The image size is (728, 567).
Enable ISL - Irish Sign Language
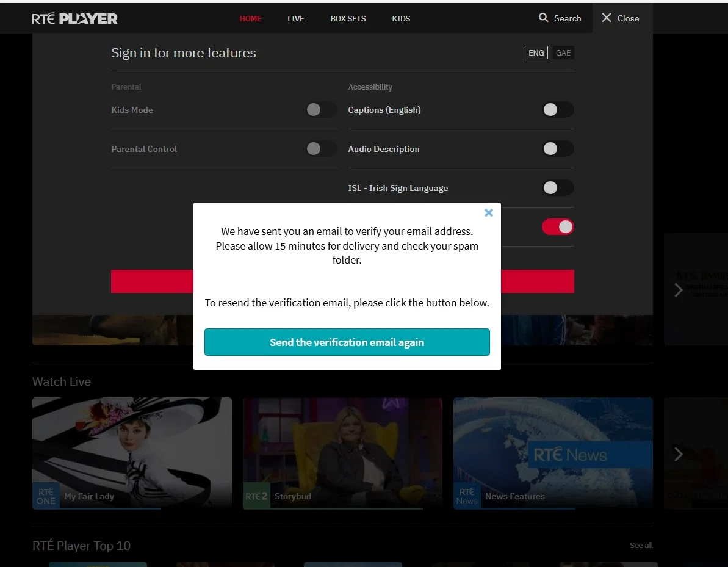558,187
